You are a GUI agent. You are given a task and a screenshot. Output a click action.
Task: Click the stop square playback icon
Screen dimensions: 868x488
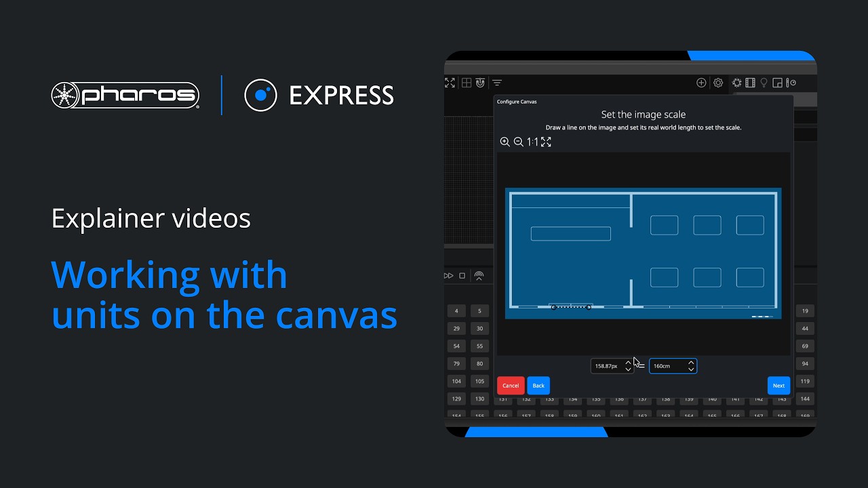462,276
